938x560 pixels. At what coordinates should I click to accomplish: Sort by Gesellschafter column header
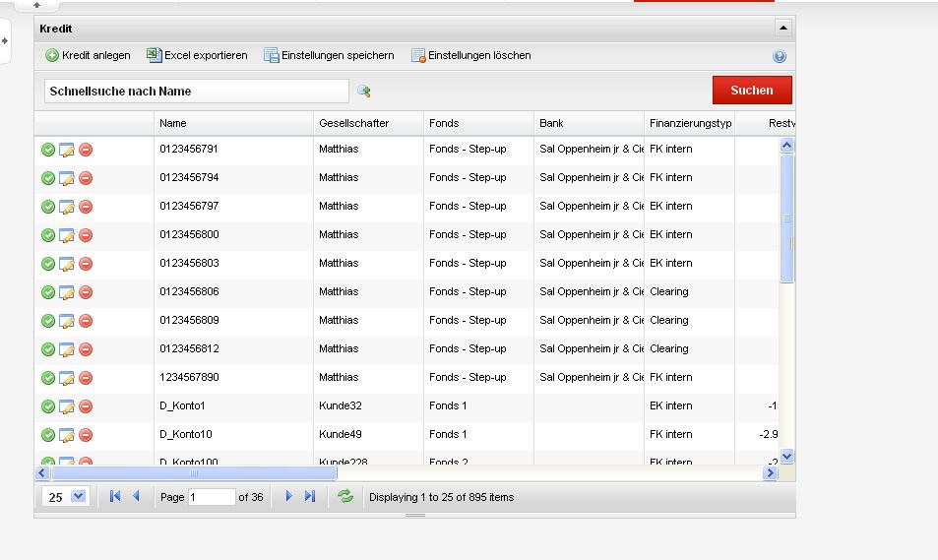pos(368,123)
